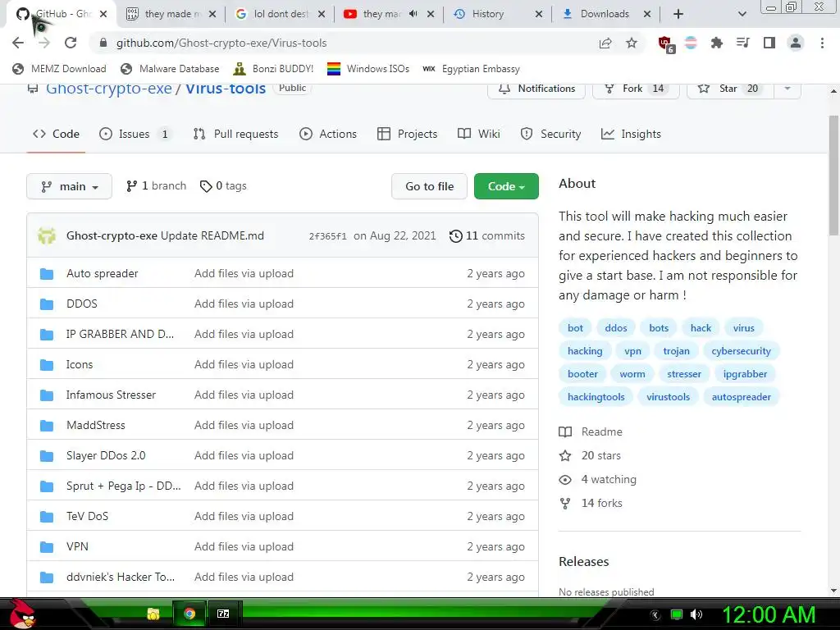Reload the page with the refresh icon

tap(71, 43)
